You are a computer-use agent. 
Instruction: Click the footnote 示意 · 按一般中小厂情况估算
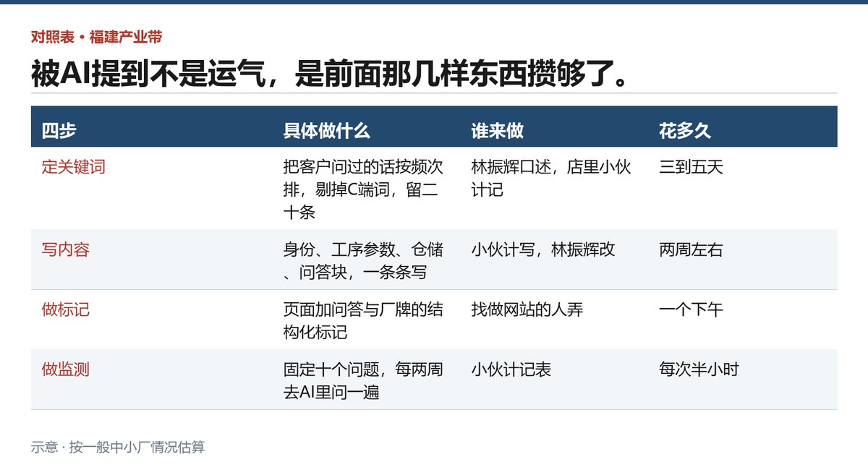click(x=118, y=447)
